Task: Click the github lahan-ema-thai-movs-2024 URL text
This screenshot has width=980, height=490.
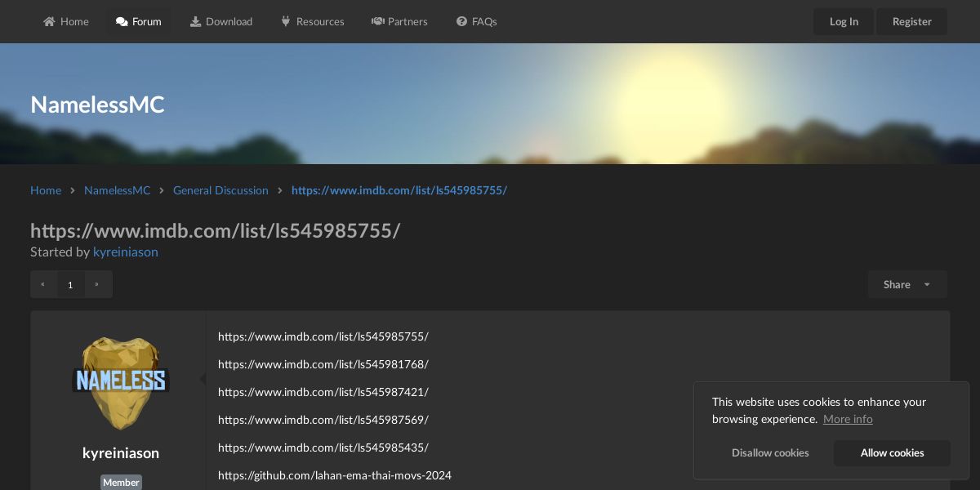Action: point(335,475)
